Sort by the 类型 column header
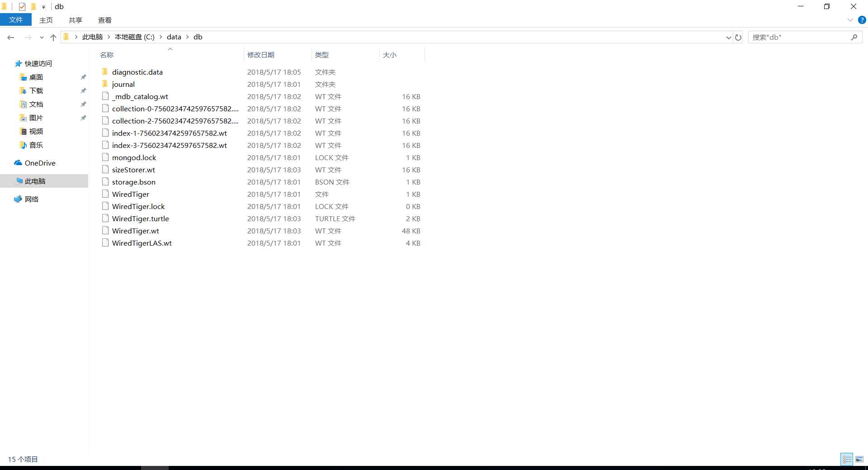 pos(322,55)
